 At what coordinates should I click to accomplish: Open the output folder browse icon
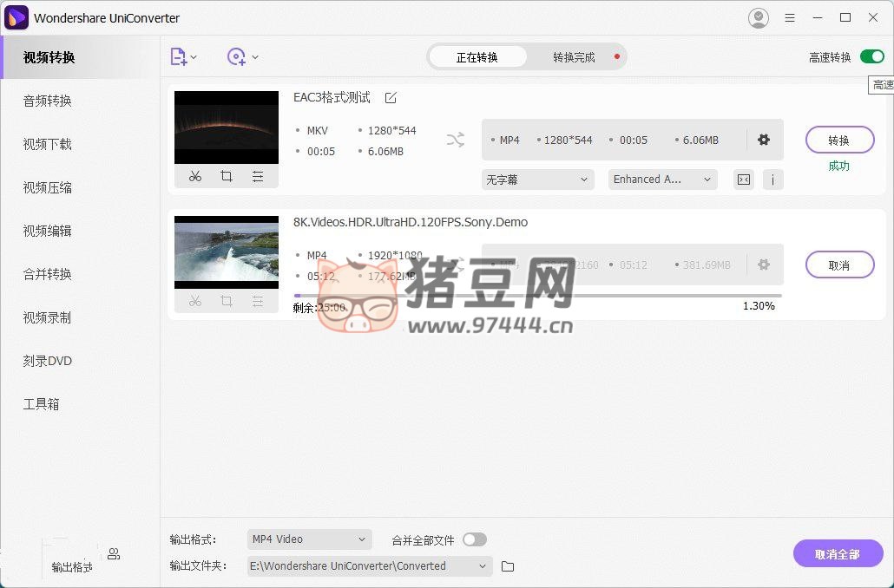(508, 566)
